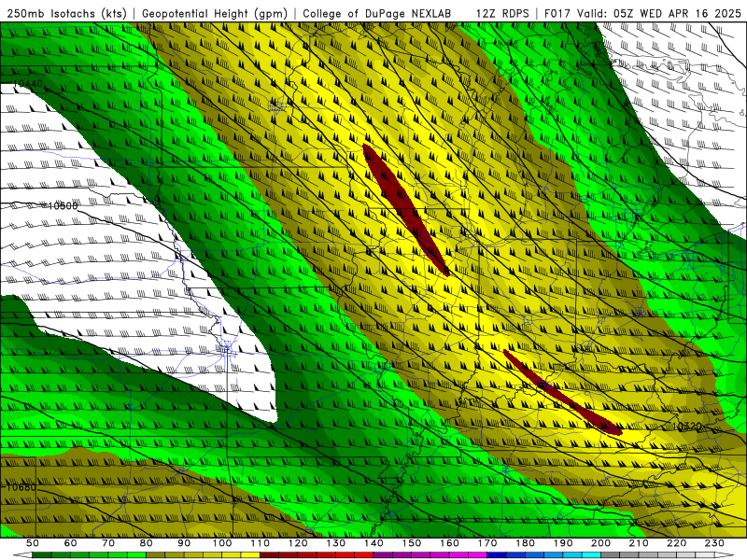Click the 110 label on the color scale

(x=260, y=543)
